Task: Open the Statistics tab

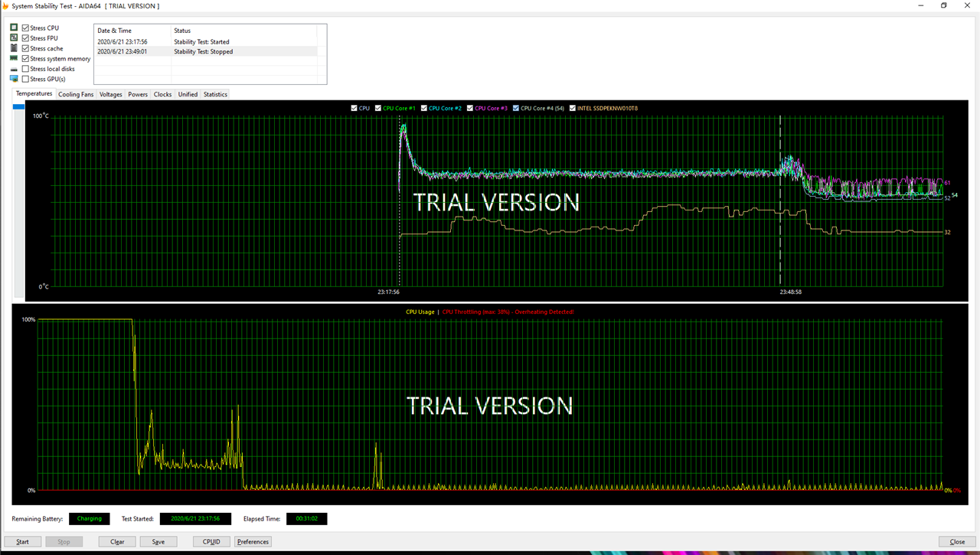Action: [215, 94]
